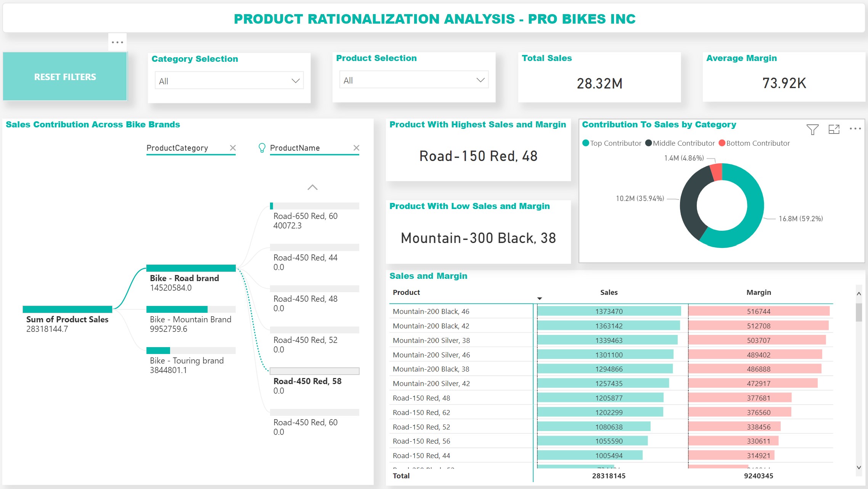Open more options on Contribution To Sales chart
Viewport: 868px width, 489px height.
tap(855, 129)
